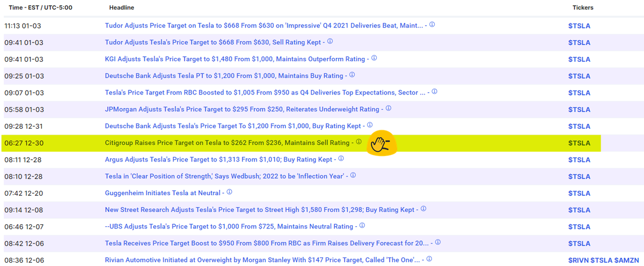Click info icon after Argus $1,313 headline
Viewport: 644px width, 266px height.
pyautogui.click(x=341, y=158)
